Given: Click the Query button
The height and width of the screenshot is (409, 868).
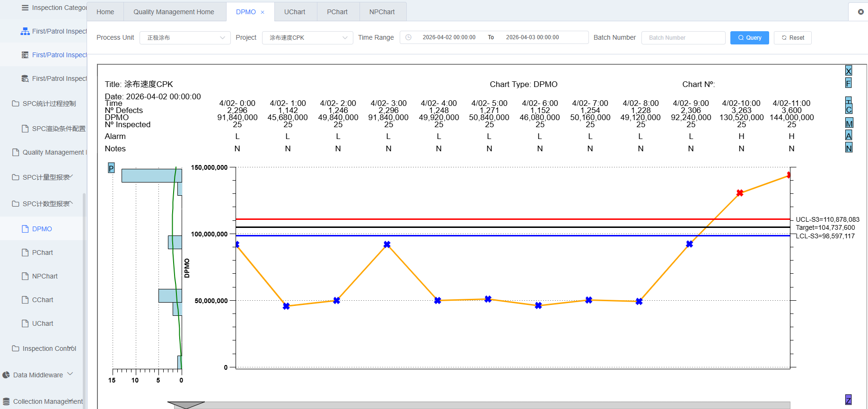Looking at the screenshot, I should pyautogui.click(x=750, y=38).
